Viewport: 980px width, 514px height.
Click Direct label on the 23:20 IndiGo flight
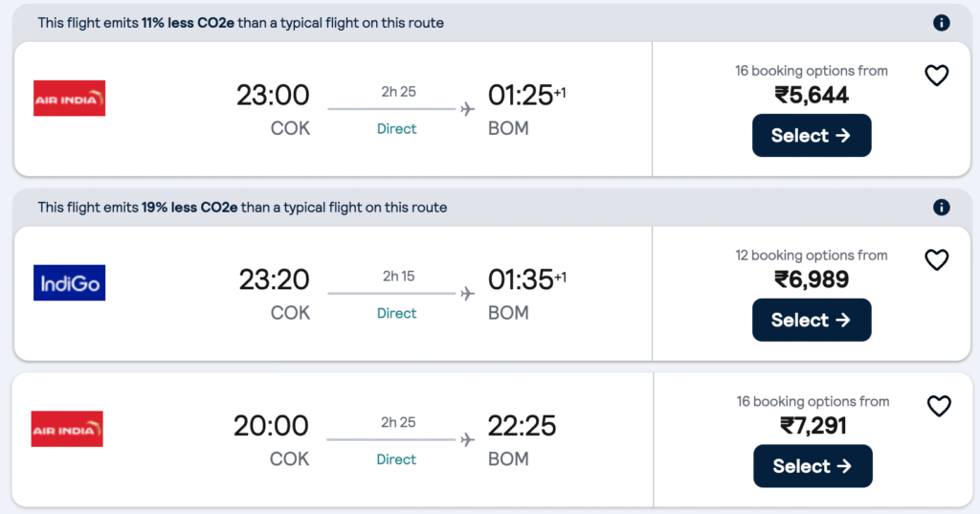click(396, 313)
